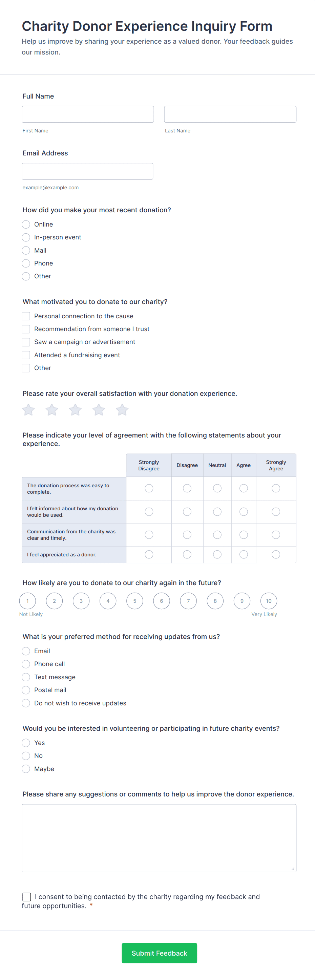
Task: Pick likelihood score 1 Not Likely
Action: pos(27,601)
